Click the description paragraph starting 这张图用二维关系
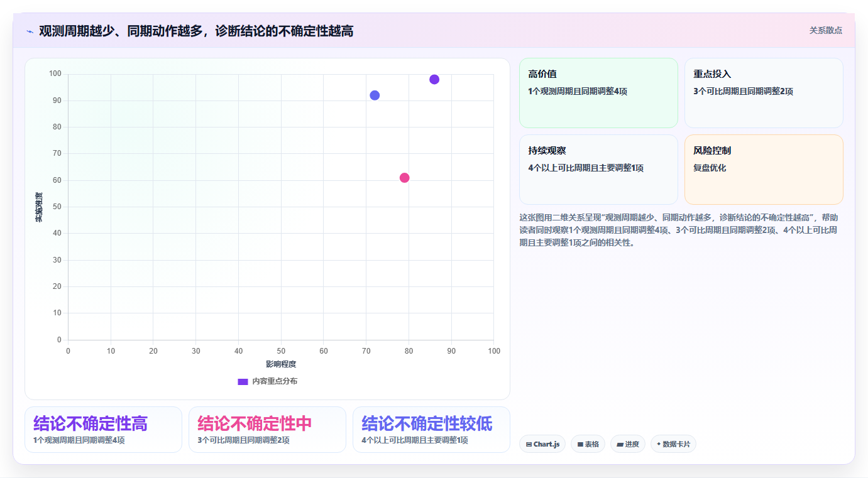Image resolution: width=868 pixels, height=478 pixels. point(679,230)
